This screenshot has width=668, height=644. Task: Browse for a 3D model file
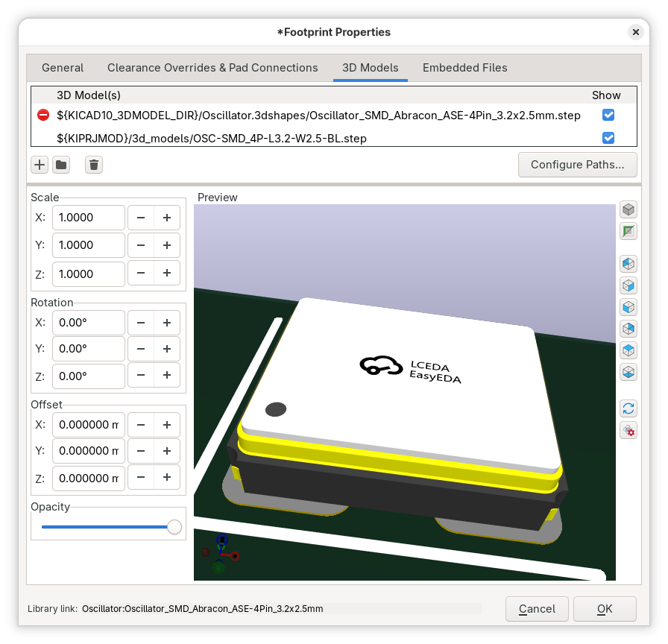[61, 165]
